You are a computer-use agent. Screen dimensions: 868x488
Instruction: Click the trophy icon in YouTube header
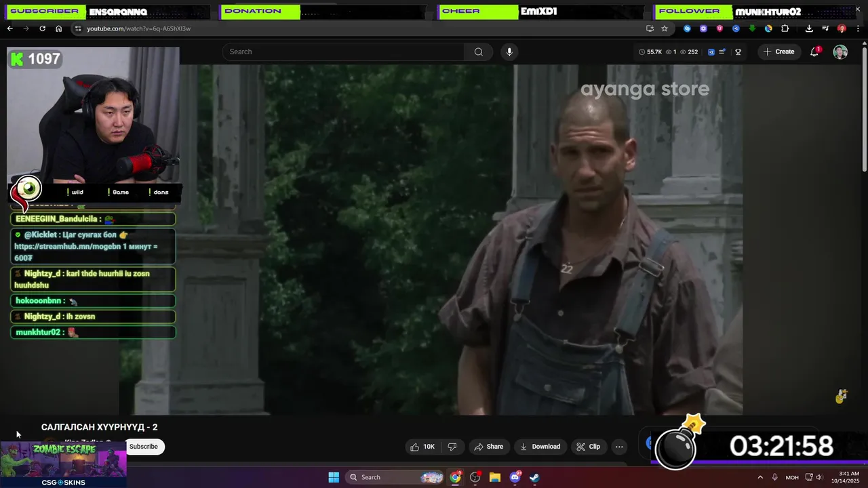click(x=738, y=52)
